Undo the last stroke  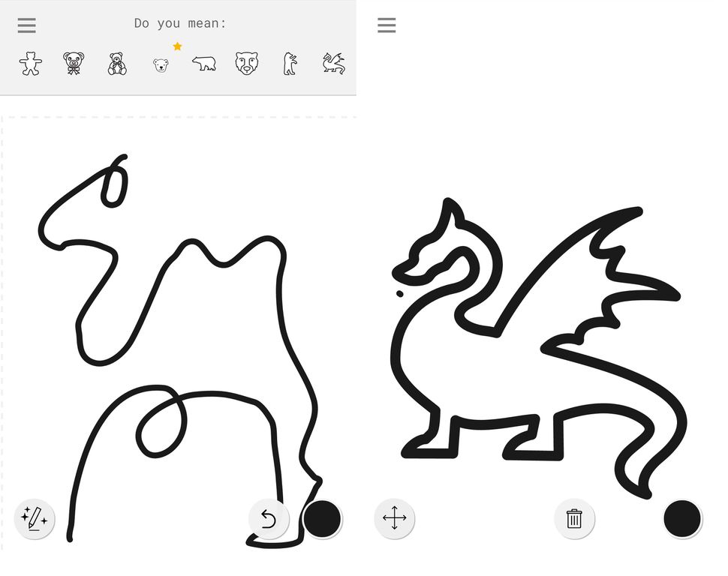tap(269, 518)
